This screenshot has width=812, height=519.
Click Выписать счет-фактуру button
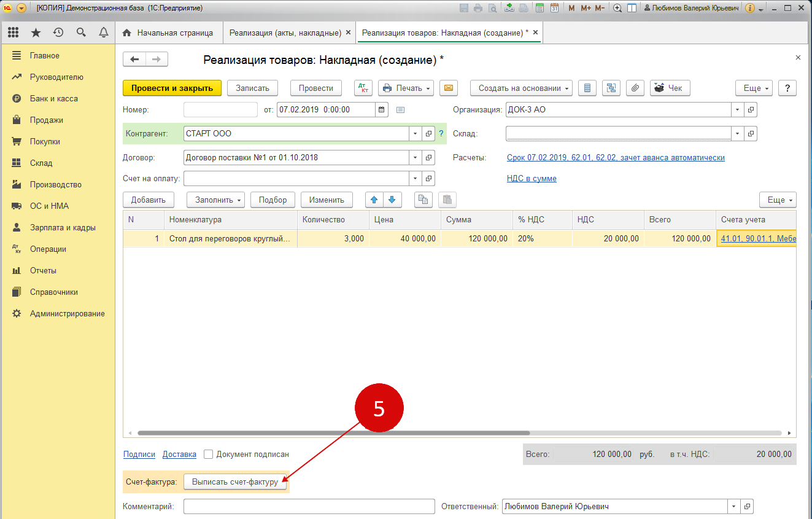coord(235,482)
